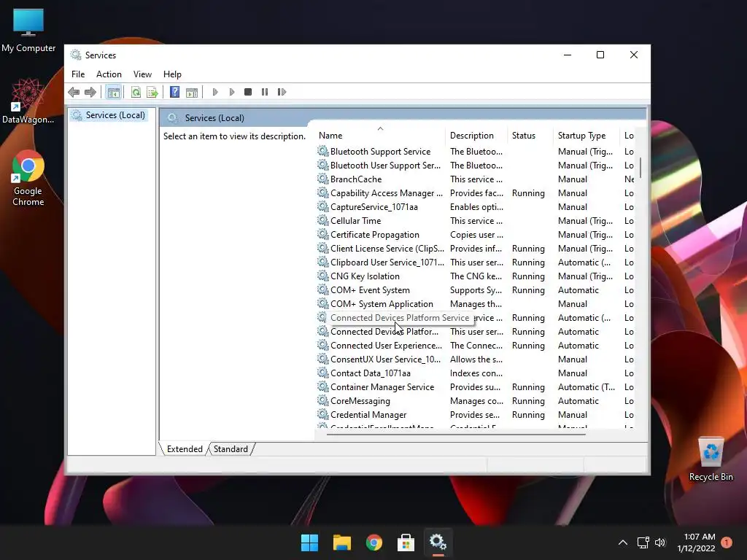747x560 pixels.
Task: Toggle Show/Hide Action Pane toolbar icon
Action: pyautogui.click(x=192, y=92)
